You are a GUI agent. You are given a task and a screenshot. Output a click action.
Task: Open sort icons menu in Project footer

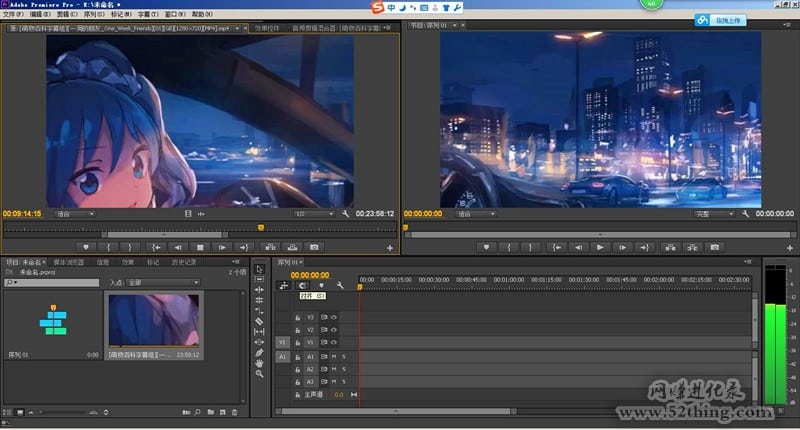click(106, 412)
